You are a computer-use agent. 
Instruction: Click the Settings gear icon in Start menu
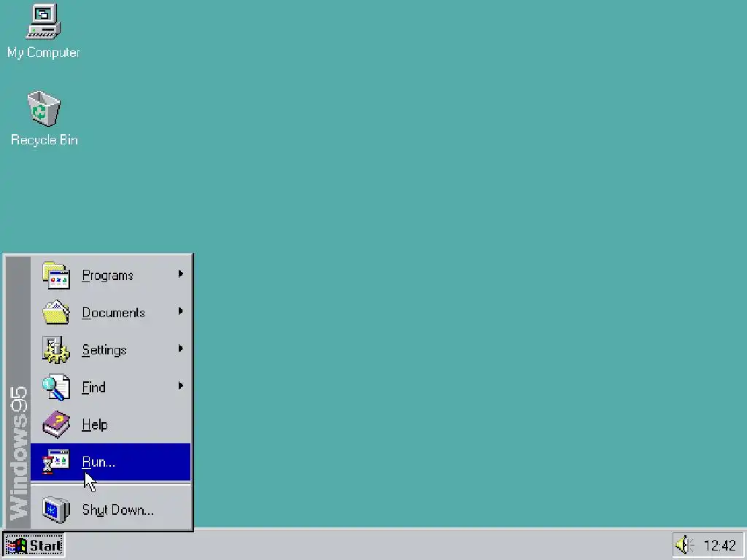pos(56,349)
